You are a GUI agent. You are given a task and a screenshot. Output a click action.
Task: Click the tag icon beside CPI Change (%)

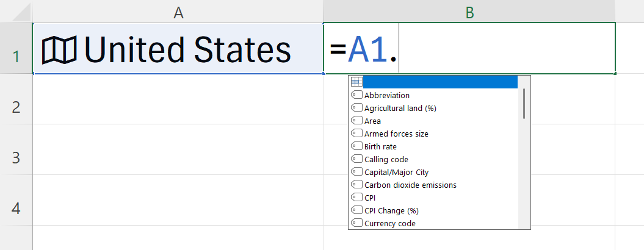coord(356,210)
